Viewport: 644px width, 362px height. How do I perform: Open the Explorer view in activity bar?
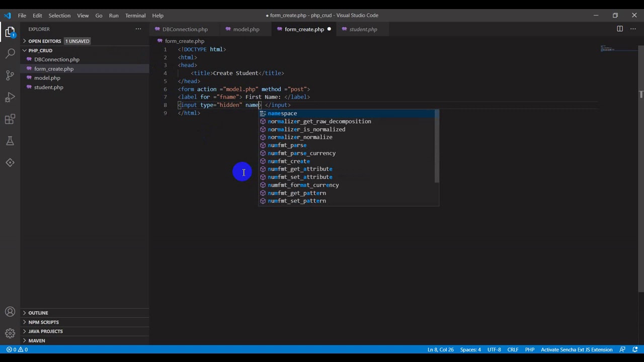[10, 32]
